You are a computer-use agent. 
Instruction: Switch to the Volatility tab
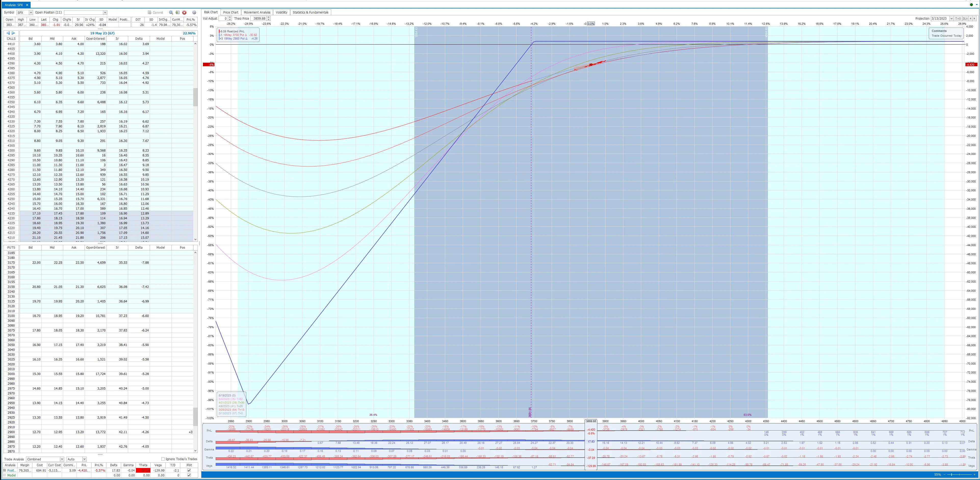click(281, 12)
